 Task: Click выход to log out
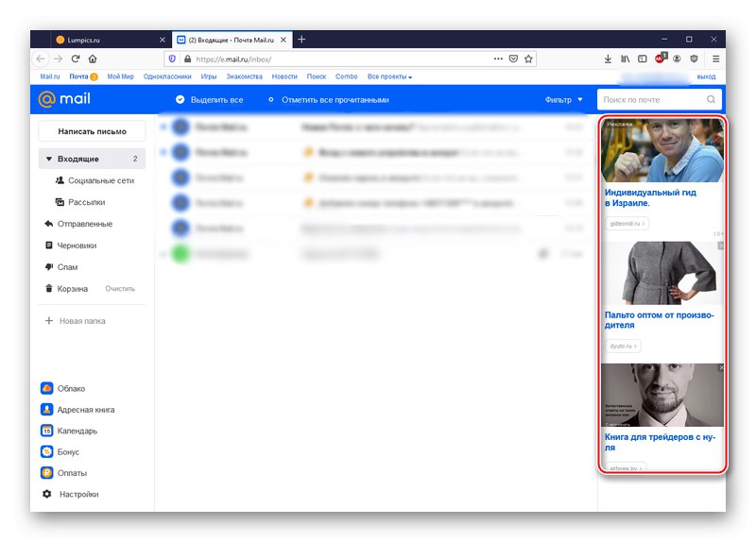coord(706,76)
